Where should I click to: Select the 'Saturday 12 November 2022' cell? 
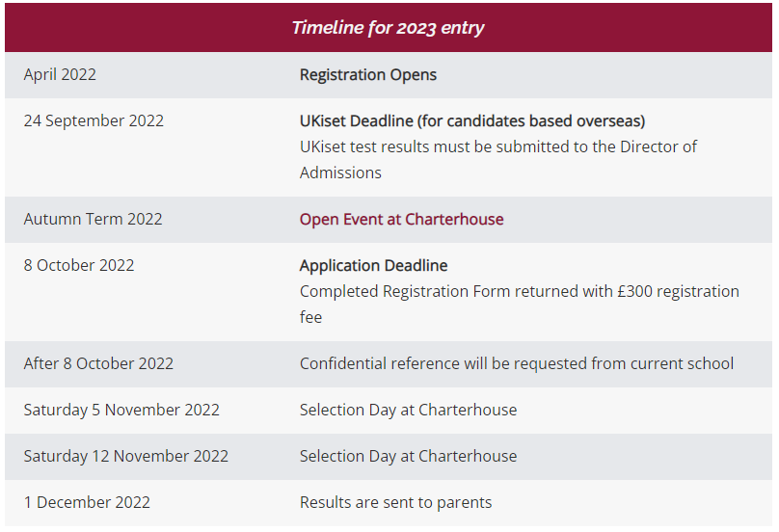coord(126,456)
